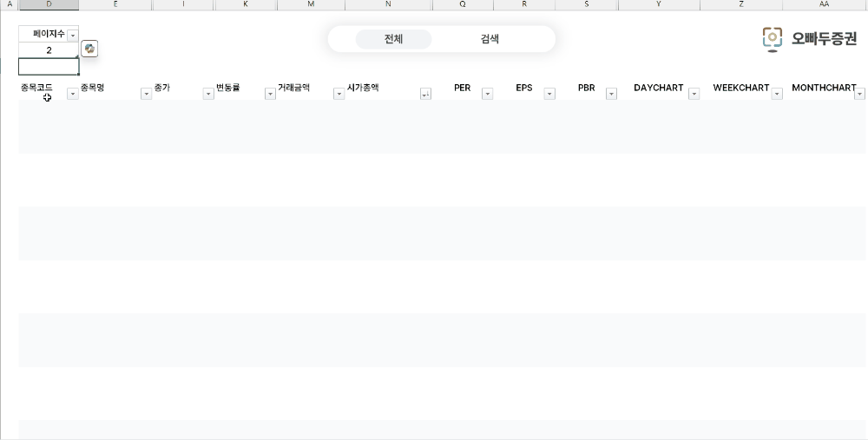Click the 거래금액 header text
868x440 pixels.
point(294,88)
